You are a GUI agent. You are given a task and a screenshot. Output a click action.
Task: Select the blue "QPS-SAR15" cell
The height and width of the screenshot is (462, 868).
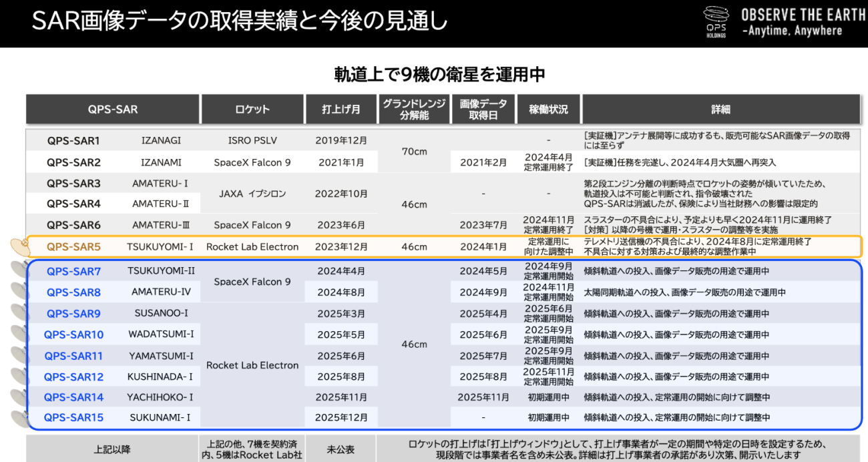point(73,417)
